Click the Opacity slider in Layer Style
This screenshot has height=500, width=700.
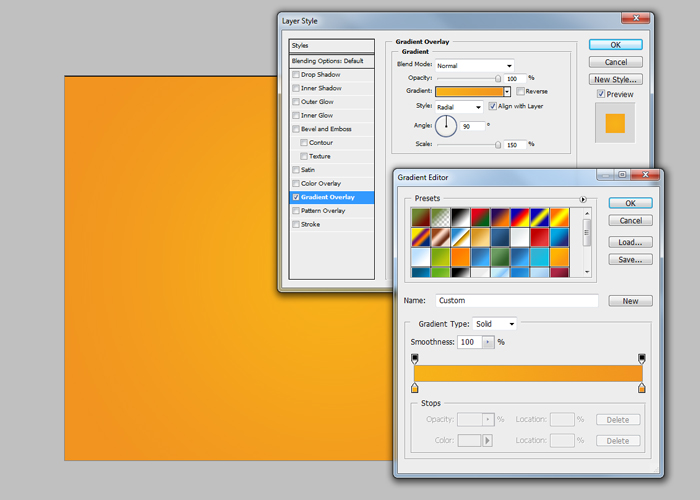[497, 78]
